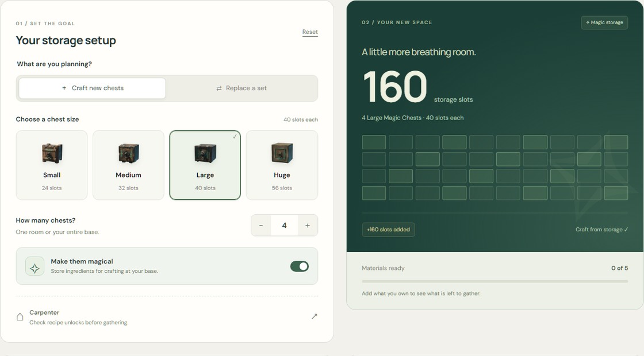Viewport: 644px width, 356px height.
Task: Switch to Craft new chests tab
Action: (93, 88)
